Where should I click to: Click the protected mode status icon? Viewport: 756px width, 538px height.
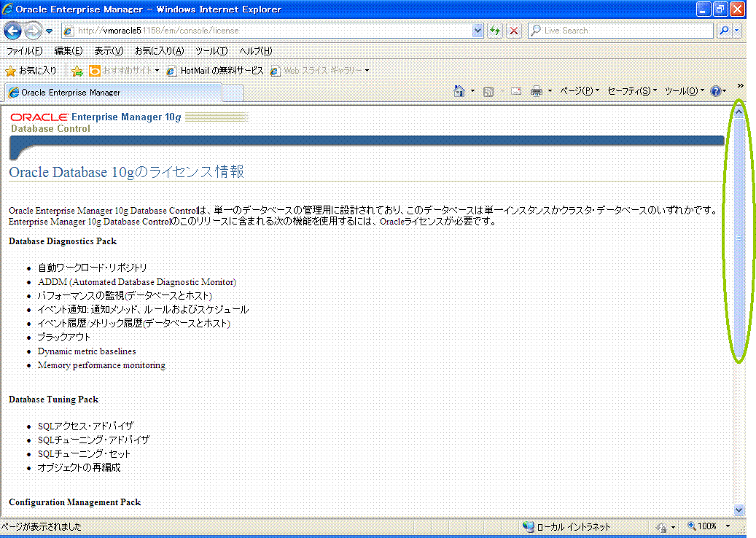click(661, 527)
